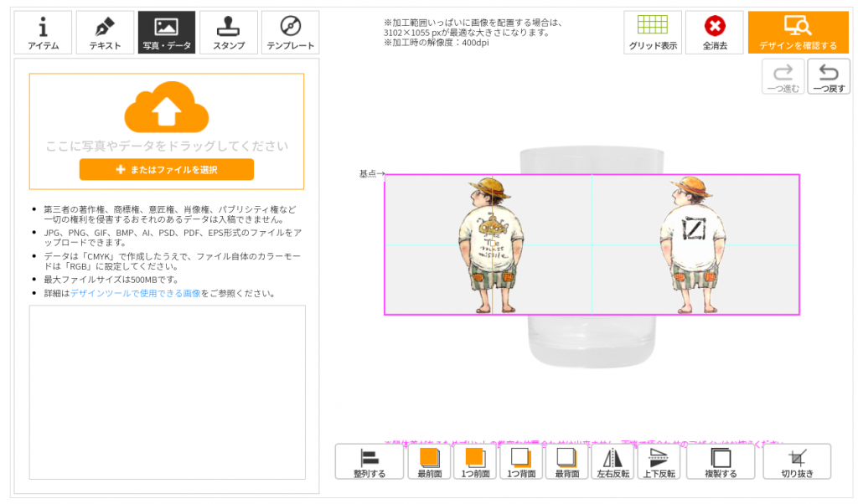
Task: Click the 基点→ origin label
Action: [372, 174]
